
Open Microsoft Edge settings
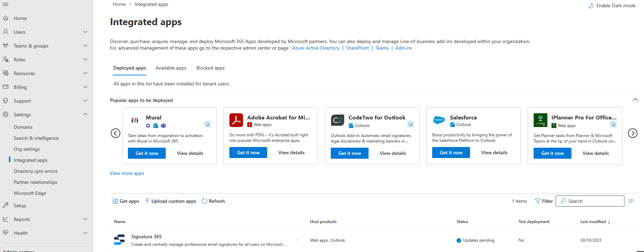(x=30, y=193)
